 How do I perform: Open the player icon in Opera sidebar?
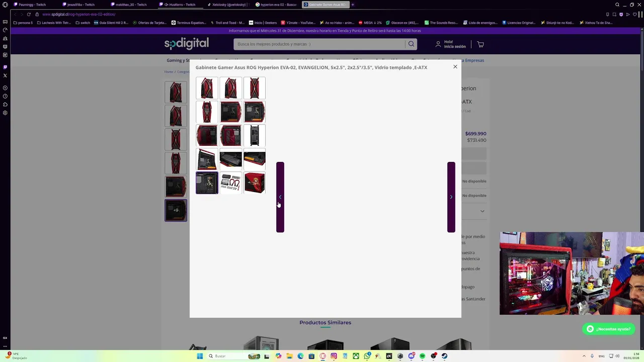point(5,88)
